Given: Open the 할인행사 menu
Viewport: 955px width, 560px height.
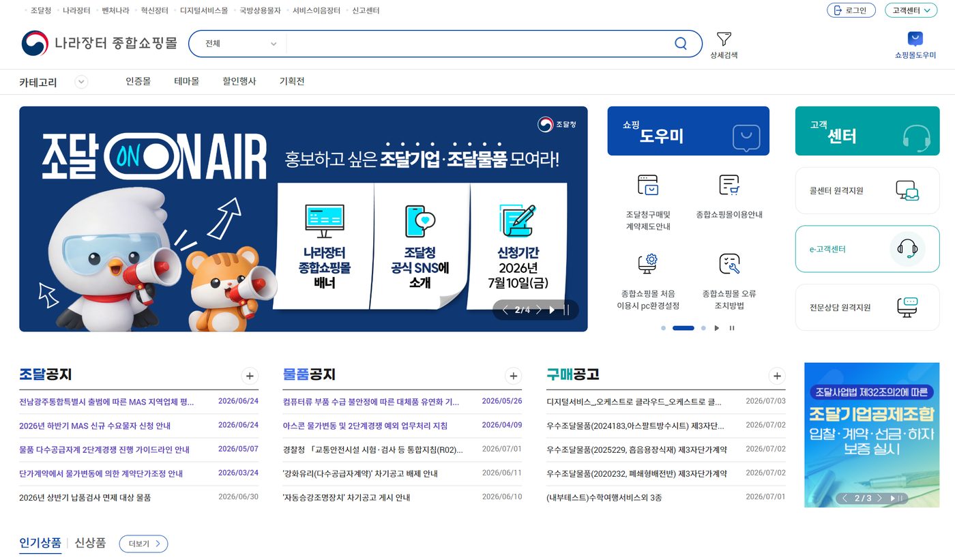Looking at the screenshot, I should (x=239, y=81).
